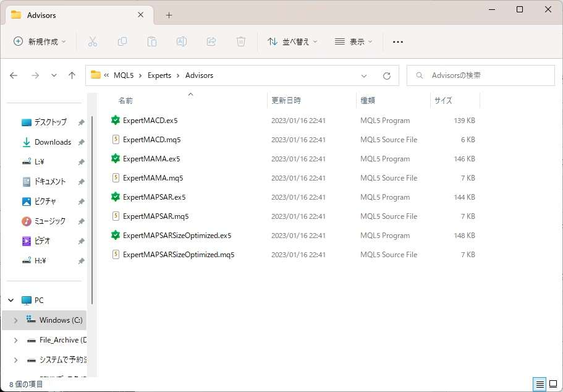Add a new tab with plus button
The height and width of the screenshot is (392, 563).
tap(169, 15)
